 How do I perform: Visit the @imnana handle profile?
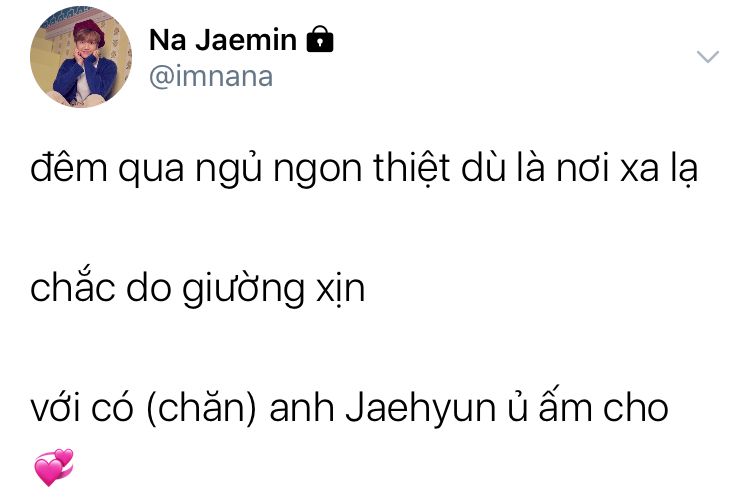[211, 77]
